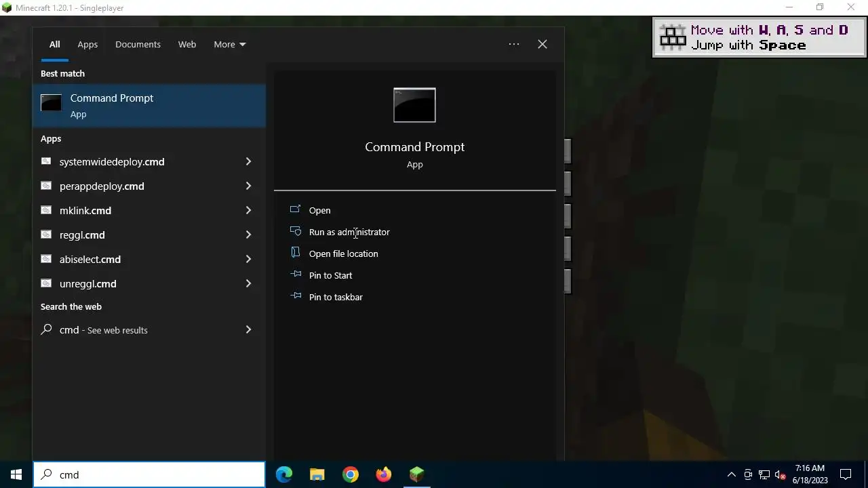Switch to Minecraft taskbar icon
The width and height of the screenshot is (868, 488).
click(417, 474)
